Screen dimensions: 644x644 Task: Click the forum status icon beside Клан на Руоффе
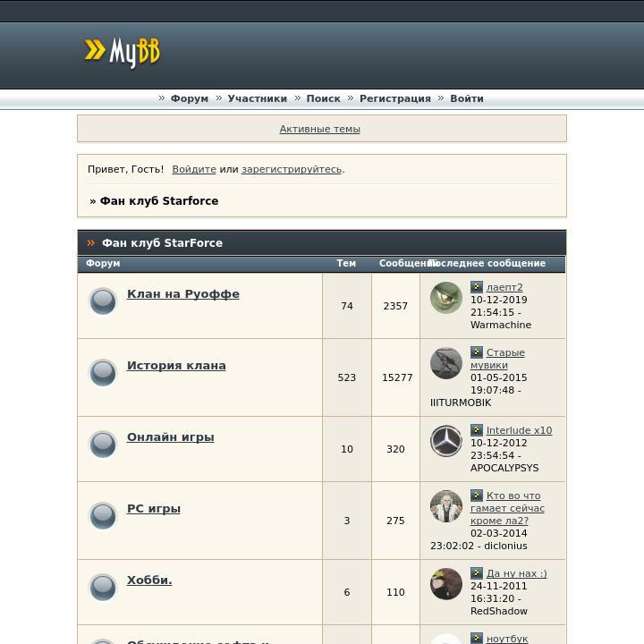click(x=103, y=301)
